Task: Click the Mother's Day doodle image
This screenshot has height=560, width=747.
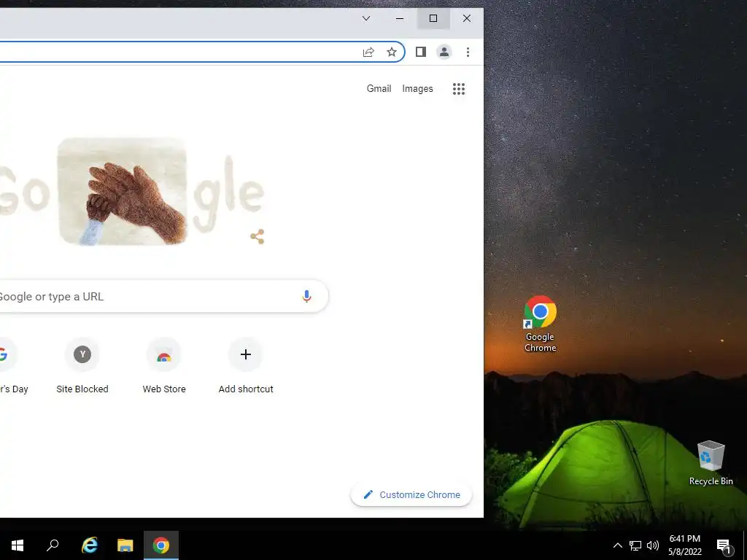Action: (123, 192)
